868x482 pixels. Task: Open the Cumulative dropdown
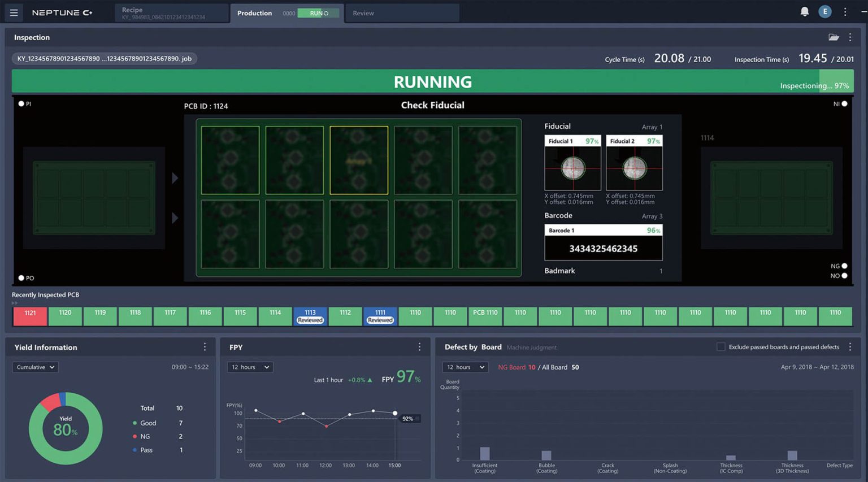pyautogui.click(x=35, y=367)
